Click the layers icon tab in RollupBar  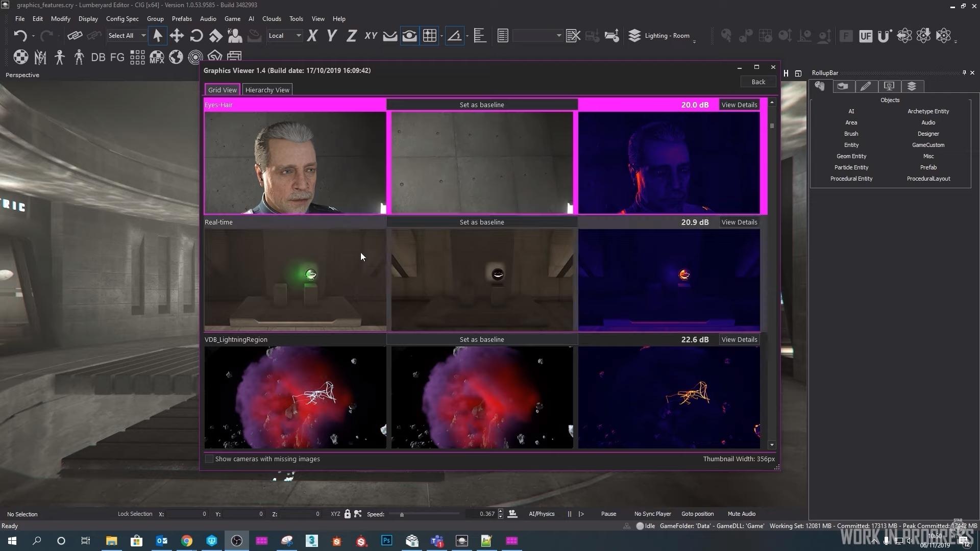pyautogui.click(x=912, y=86)
